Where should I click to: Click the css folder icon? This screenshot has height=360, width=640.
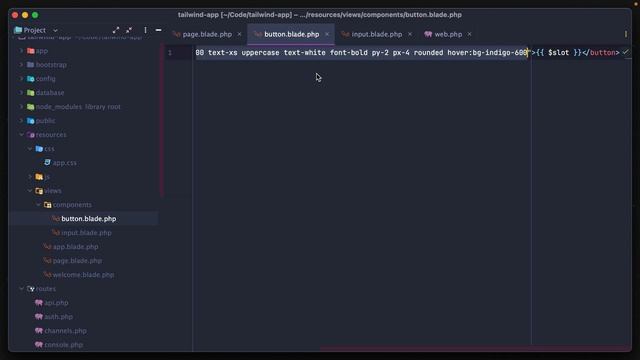[39, 149]
